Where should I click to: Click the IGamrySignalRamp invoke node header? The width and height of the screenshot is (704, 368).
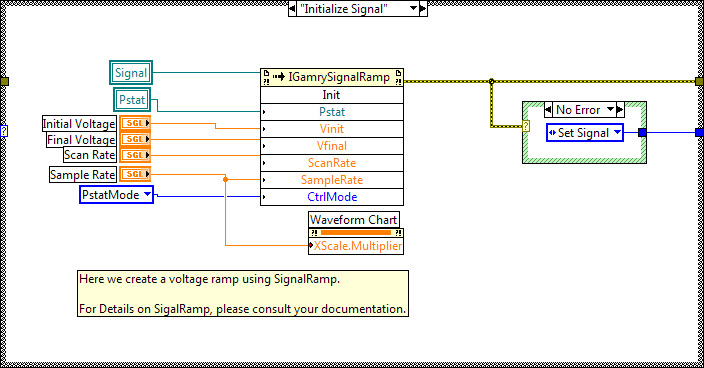point(332,77)
